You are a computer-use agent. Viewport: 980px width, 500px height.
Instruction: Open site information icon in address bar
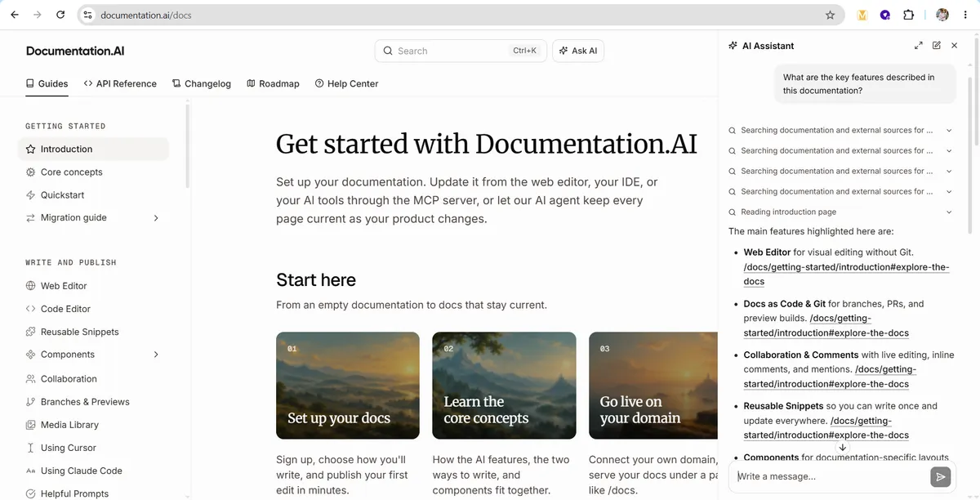click(88, 15)
